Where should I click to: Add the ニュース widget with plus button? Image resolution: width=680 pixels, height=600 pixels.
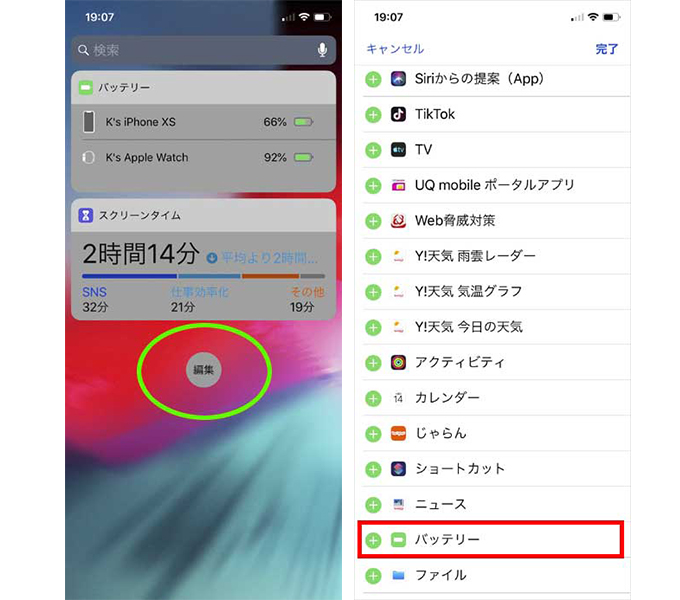(x=373, y=505)
